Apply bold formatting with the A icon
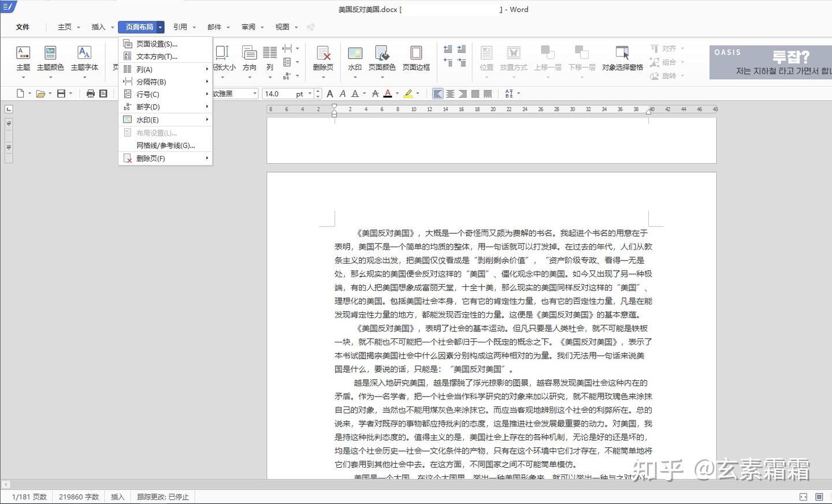 click(329, 93)
